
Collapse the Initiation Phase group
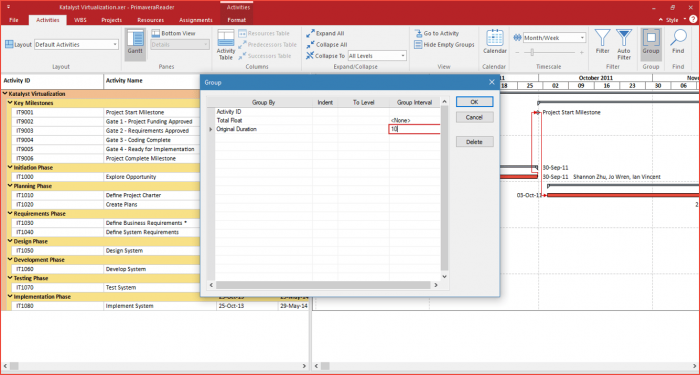point(10,168)
